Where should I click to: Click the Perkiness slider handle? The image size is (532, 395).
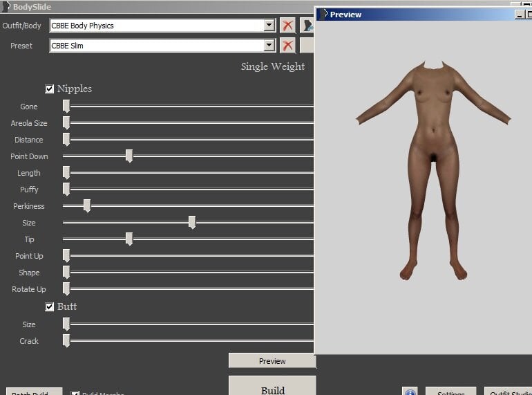pos(87,206)
